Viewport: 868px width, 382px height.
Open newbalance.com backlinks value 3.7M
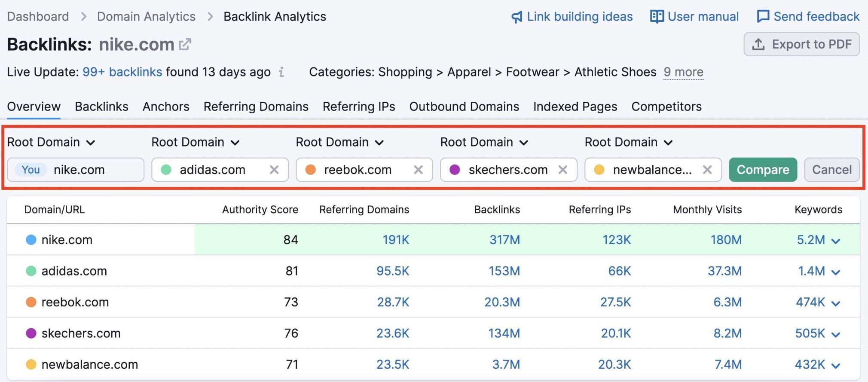point(506,364)
